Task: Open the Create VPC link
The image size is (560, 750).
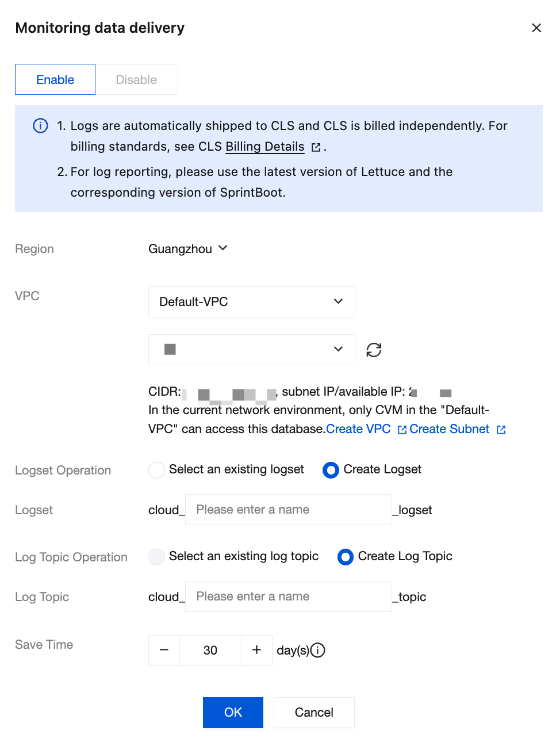Action: pyautogui.click(x=358, y=429)
